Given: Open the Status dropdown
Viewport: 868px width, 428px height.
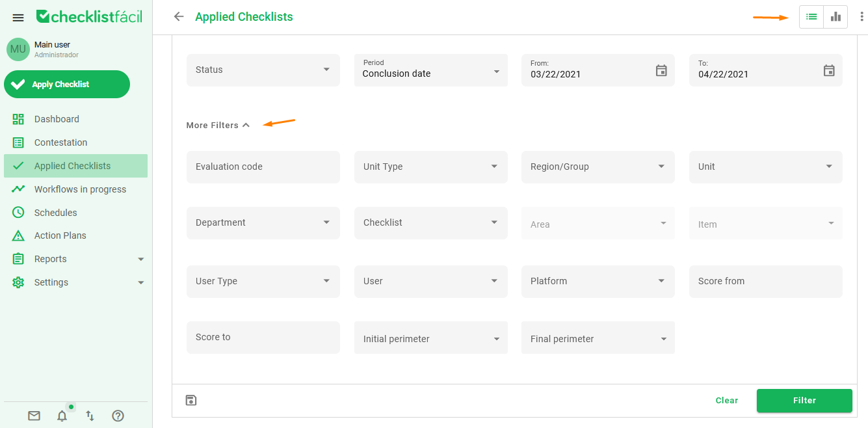Looking at the screenshot, I should click(x=263, y=70).
